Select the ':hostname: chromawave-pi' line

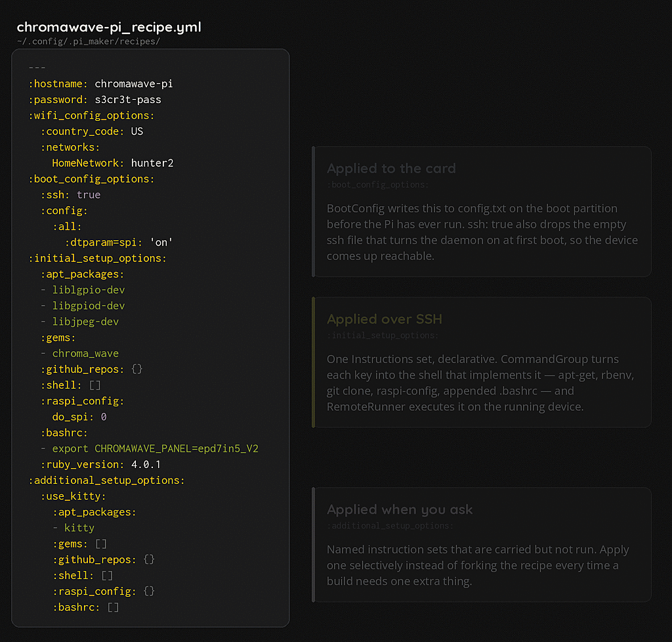pos(100,83)
